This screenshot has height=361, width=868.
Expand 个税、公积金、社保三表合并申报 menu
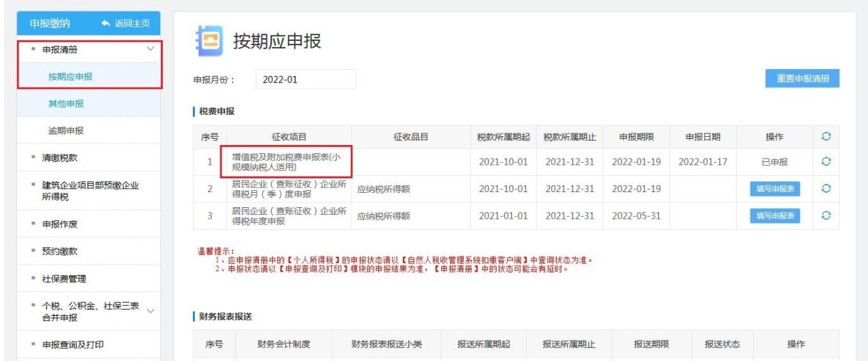click(150, 311)
